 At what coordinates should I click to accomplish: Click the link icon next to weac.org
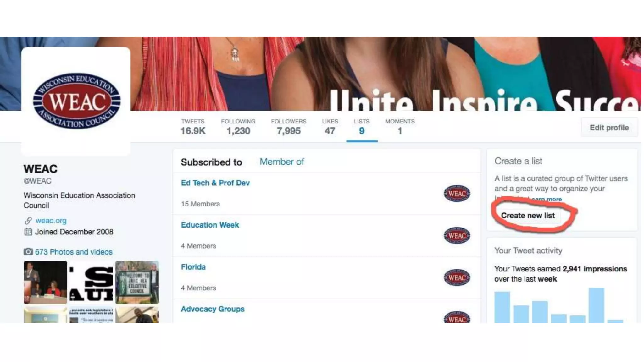28,221
